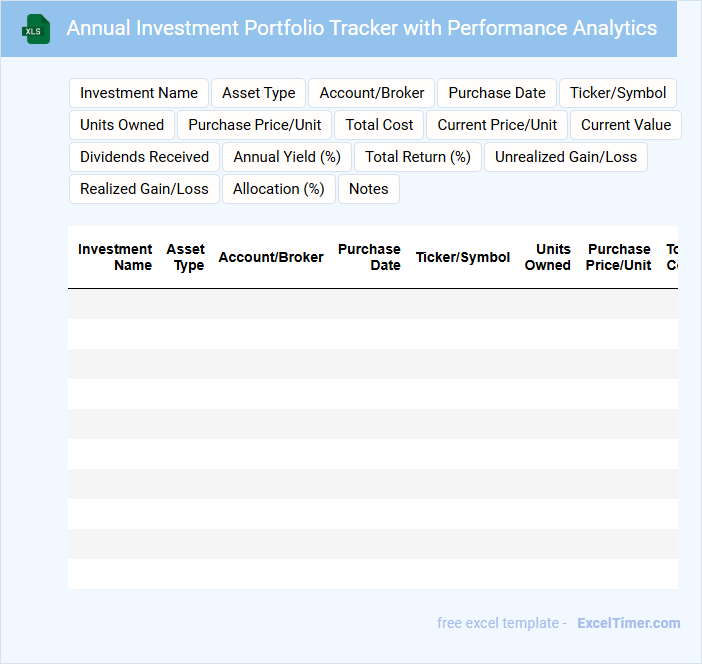702x664 pixels.
Task: Select the Dividends Received tag
Action: click(x=144, y=157)
